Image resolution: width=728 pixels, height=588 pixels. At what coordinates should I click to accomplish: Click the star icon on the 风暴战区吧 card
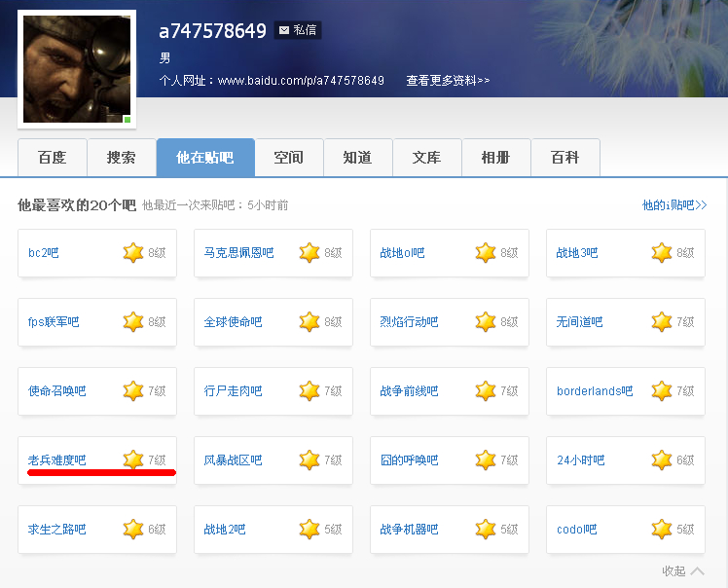[309, 459]
